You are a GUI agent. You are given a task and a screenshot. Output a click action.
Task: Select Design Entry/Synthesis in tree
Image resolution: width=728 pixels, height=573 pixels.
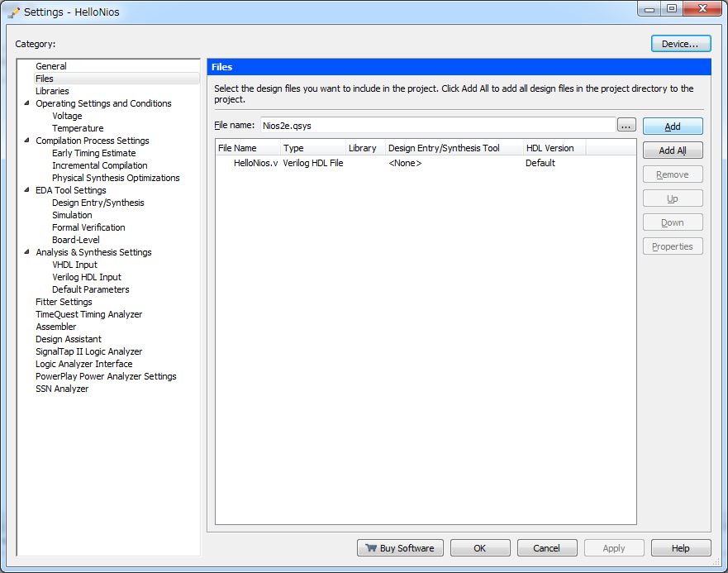tap(98, 203)
